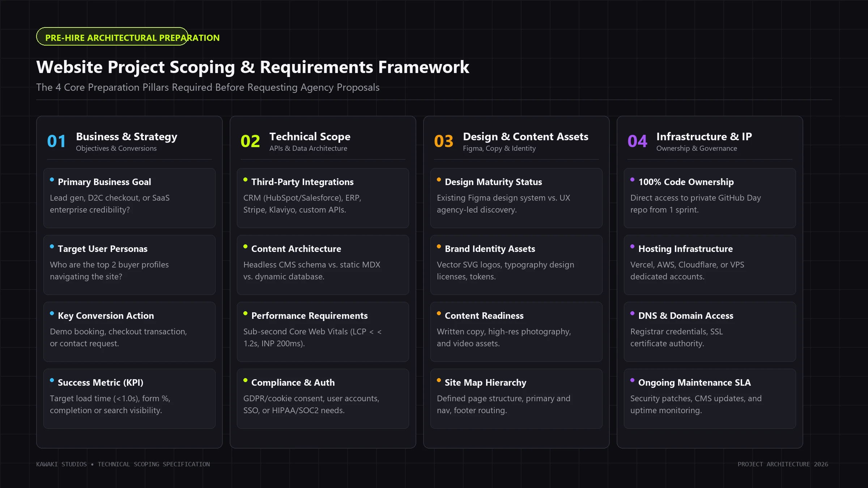The width and height of the screenshot is (868, 488).
Task: Open the Primary Business Goal card
Action: (x=129, y=198)
